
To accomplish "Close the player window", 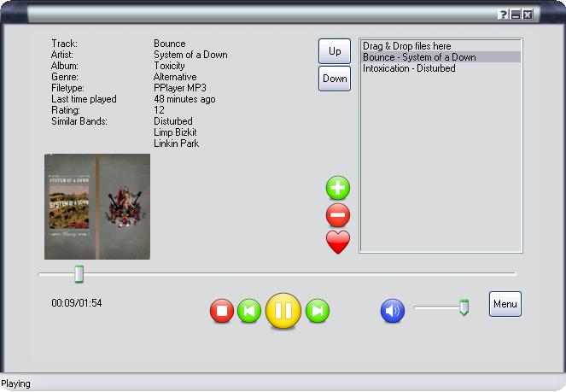I will click(528, 15).
